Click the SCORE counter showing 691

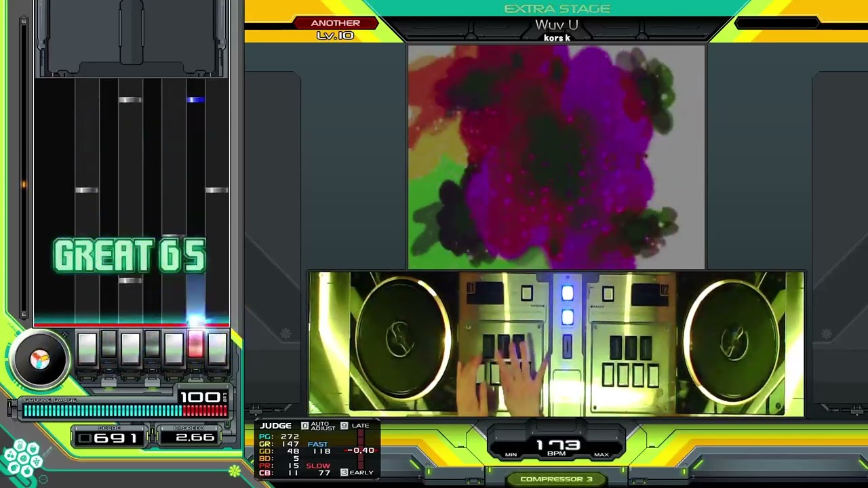[108, 438]
